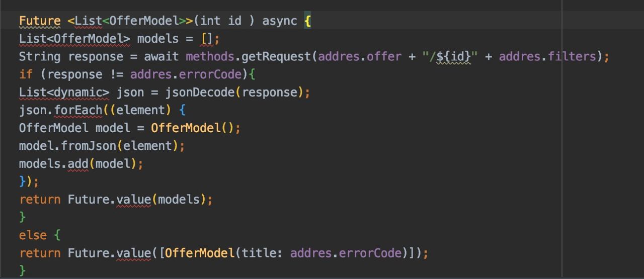The width and height of the screenshot is (644, 279).
Task: Click 'add' in models.add(model)
Action: point(78,163)
